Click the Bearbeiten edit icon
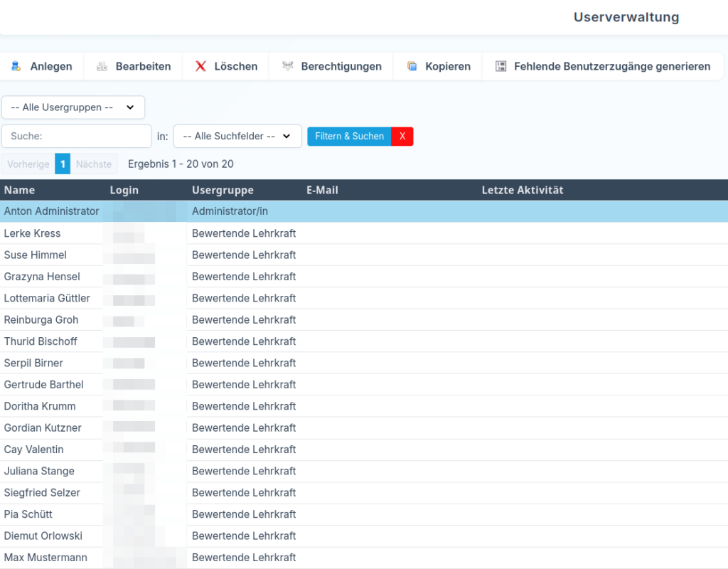The image size is (728, 569). (x=102, y=66)
